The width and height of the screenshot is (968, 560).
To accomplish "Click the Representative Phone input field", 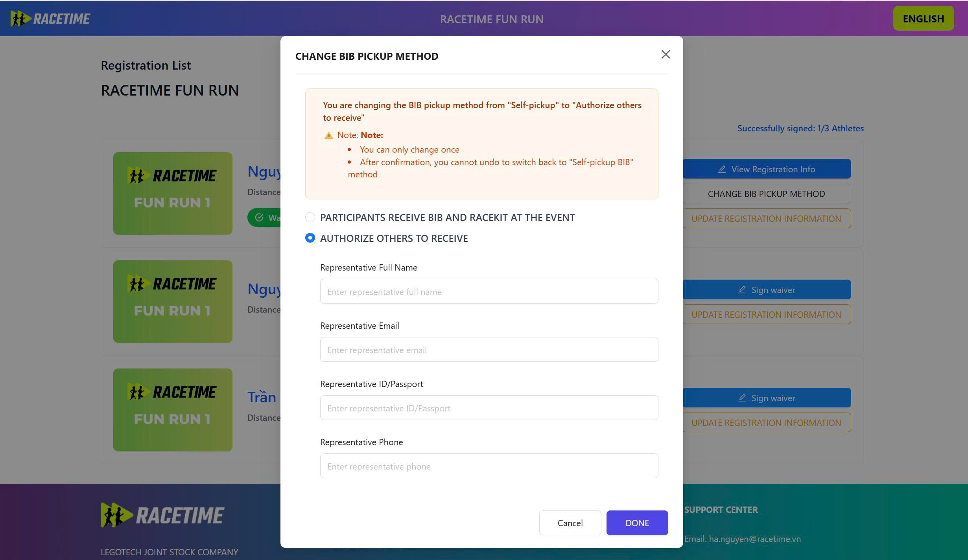I will 489,466.
